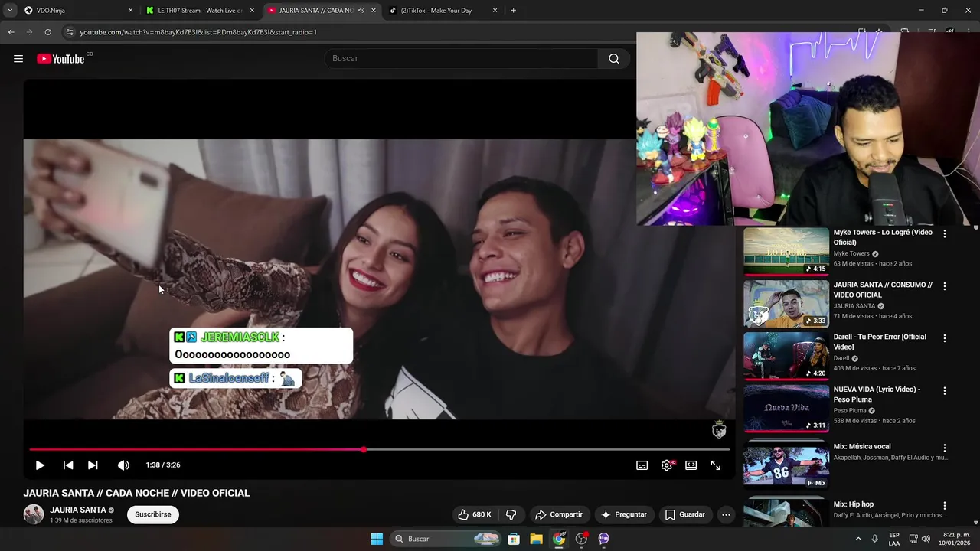
Task: Open options for Mix: Música vocal
Action: click(x=945, y=448)
